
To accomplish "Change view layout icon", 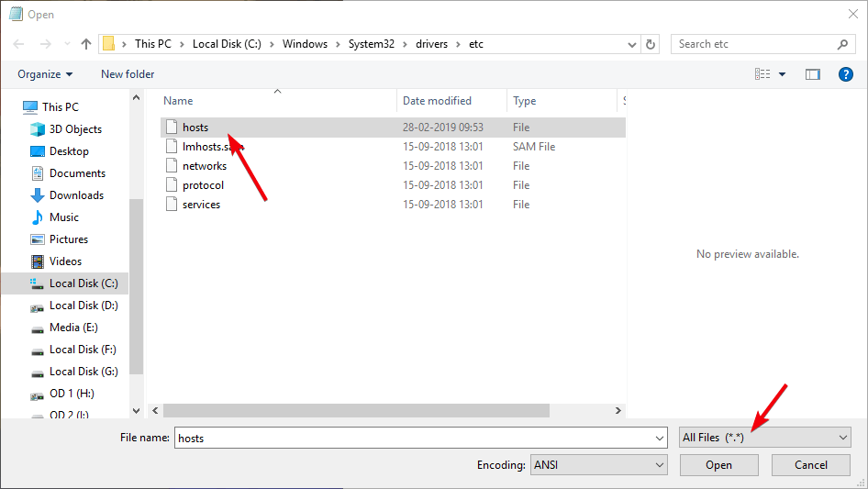I will (x=762, y=74).
